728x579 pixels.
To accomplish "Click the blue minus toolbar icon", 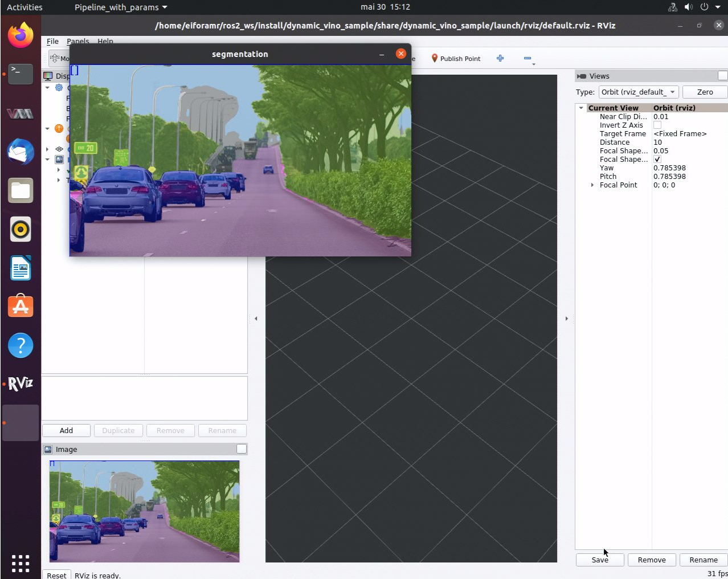I will (527, 58).
